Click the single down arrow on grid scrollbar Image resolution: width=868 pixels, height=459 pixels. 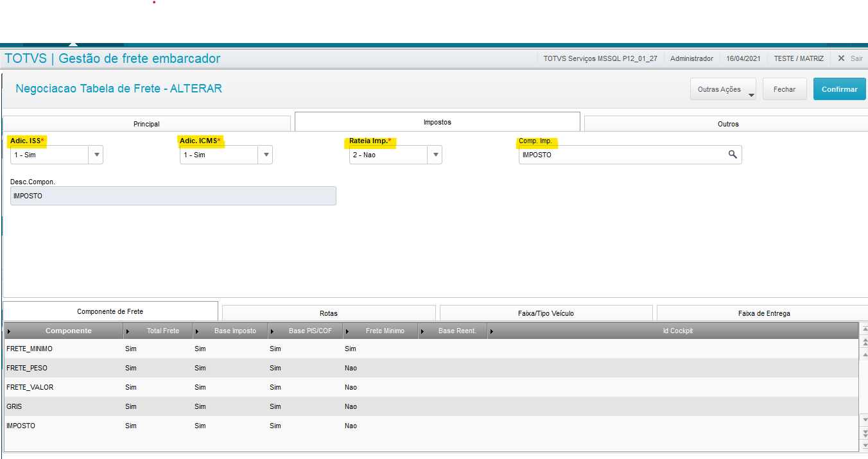[x=864, y=420]
